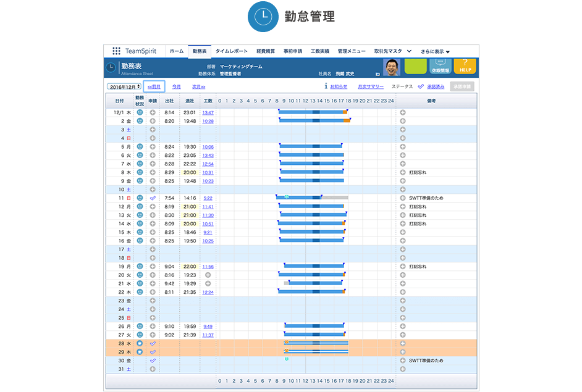This screenshot has width=582, height=392.
Task: Open 工数 11:37 link for 27 火
Action: (x=208, y=335)
